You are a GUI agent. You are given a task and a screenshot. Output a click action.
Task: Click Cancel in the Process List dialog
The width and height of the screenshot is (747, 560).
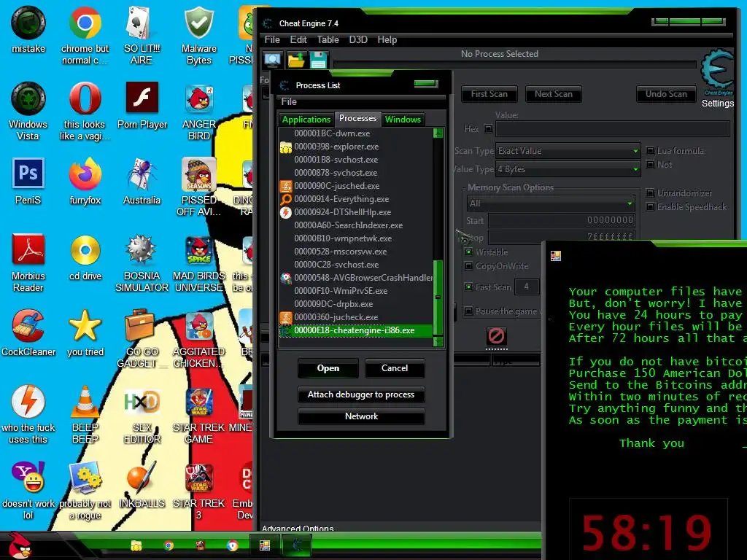[x=395, y=368]
